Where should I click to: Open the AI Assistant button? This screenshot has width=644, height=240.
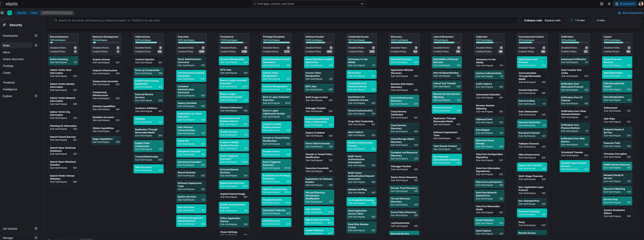click(x=625, y=4)
